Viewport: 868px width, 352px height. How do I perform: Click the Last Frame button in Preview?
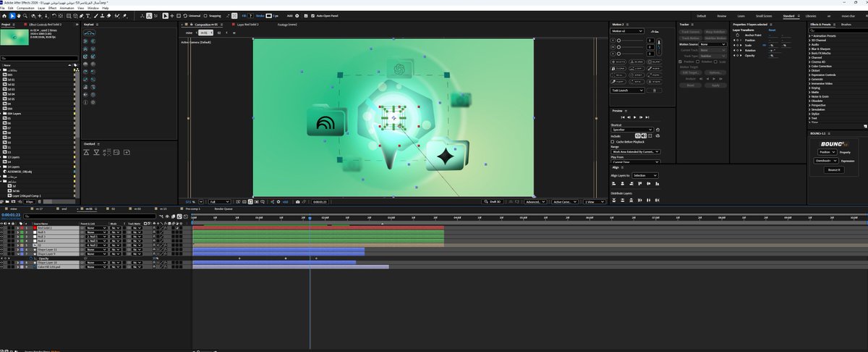coord(648,117)
